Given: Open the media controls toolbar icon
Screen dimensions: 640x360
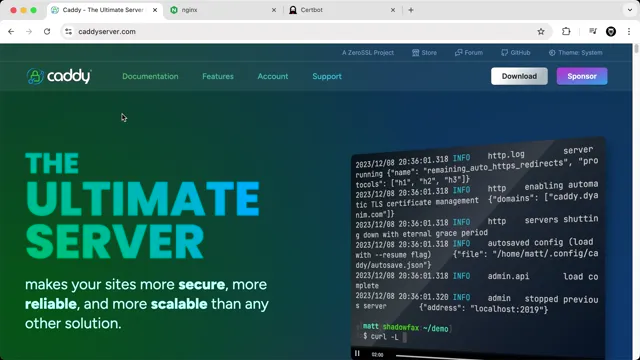Looking at the screenshot, I should click(593, 31).
